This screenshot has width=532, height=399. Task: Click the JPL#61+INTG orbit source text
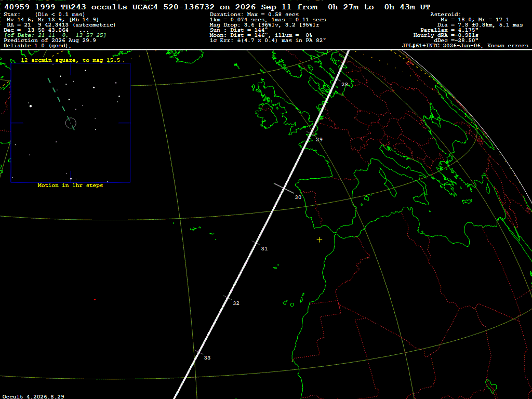(465, 46)
